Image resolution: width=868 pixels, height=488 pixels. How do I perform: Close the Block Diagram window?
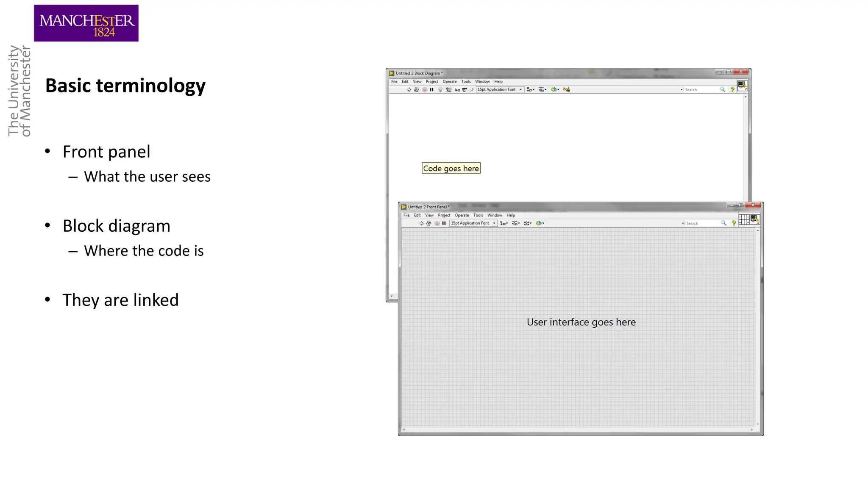741,71
